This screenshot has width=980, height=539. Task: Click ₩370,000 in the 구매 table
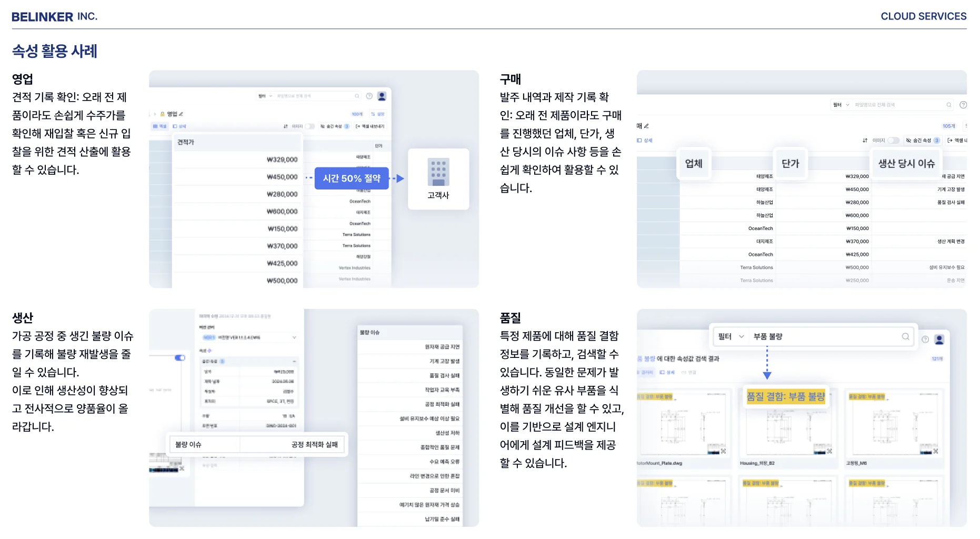[857, 242]
